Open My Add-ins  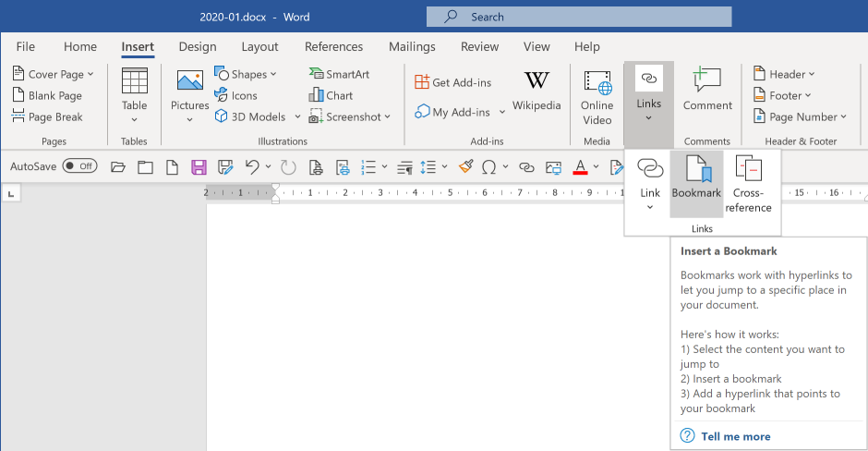452,113
